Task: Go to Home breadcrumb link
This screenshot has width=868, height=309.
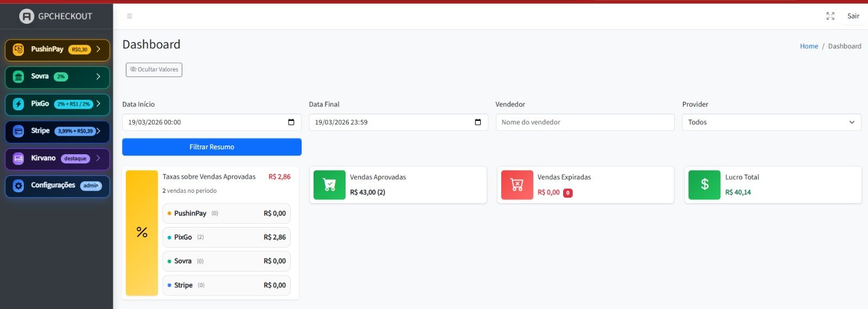Action: [x=809, y=46]
